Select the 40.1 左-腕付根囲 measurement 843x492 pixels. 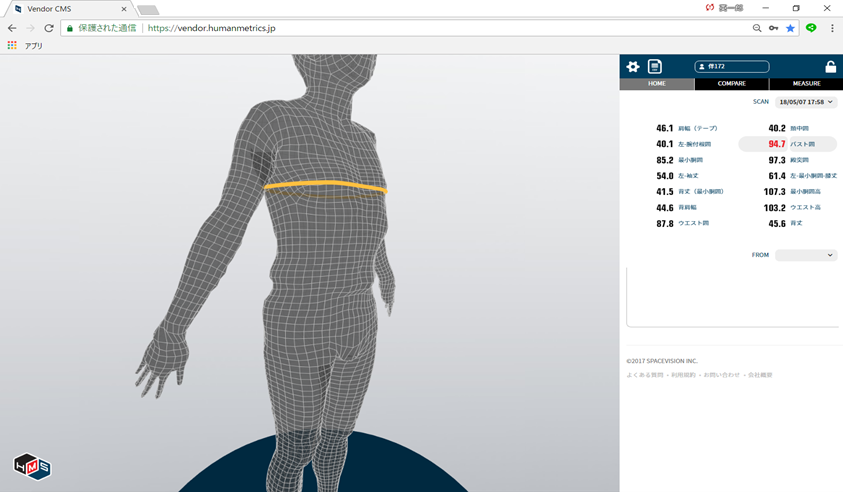coord(683,144)
